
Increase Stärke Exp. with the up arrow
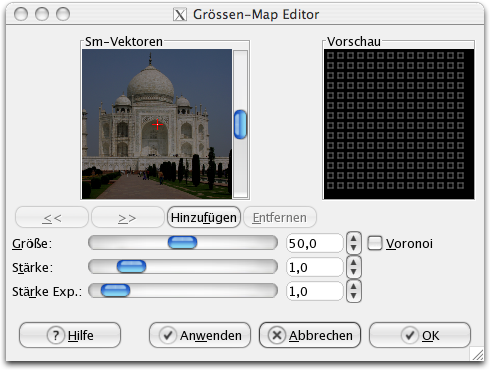[x=354, y=286]
